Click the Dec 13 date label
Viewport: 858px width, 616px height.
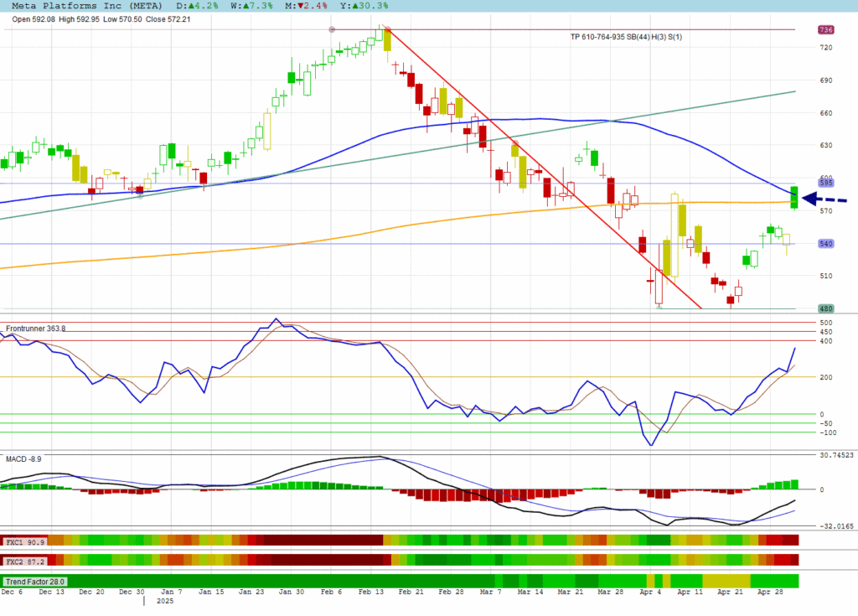click(x=51, y=592)
